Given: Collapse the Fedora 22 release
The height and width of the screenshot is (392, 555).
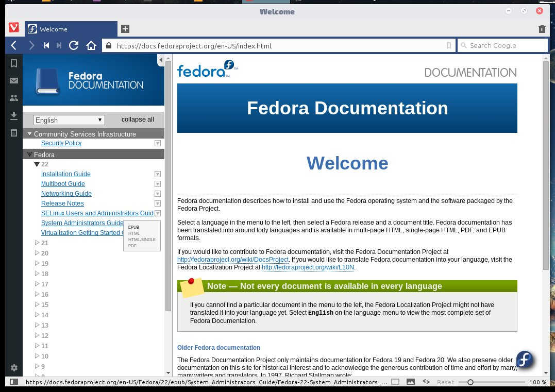Looking at the screenshot, I should point(37,164).
